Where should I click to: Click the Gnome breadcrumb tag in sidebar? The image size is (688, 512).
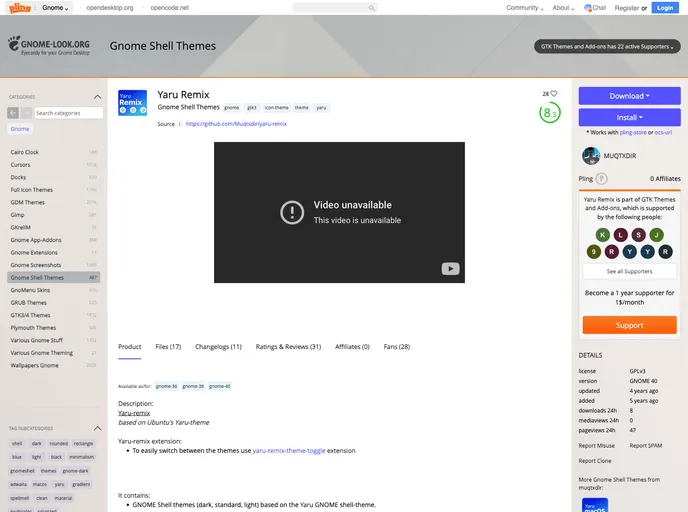[20, 129]
